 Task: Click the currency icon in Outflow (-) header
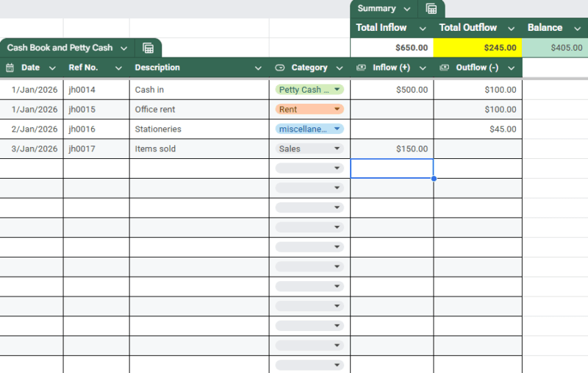[445, 68]
